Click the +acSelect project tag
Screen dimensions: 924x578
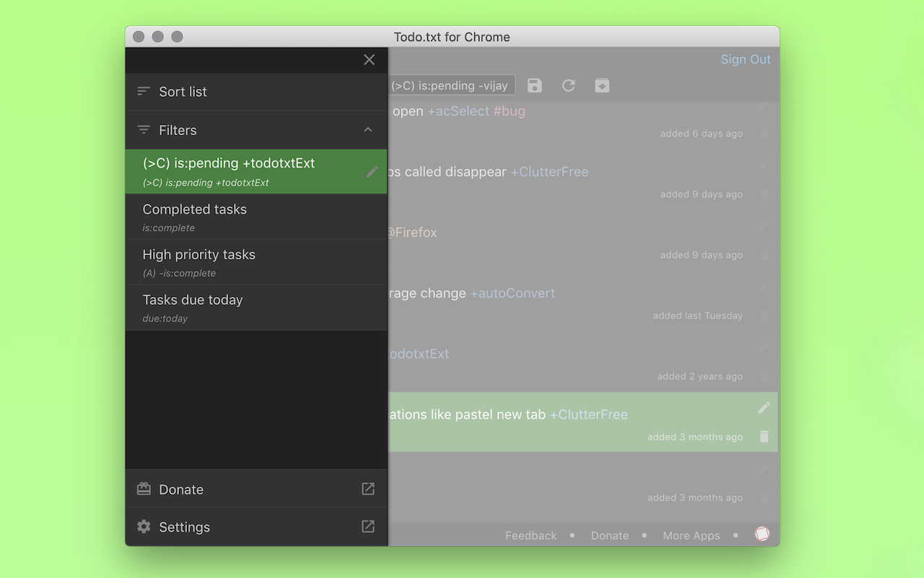[458, 111]
